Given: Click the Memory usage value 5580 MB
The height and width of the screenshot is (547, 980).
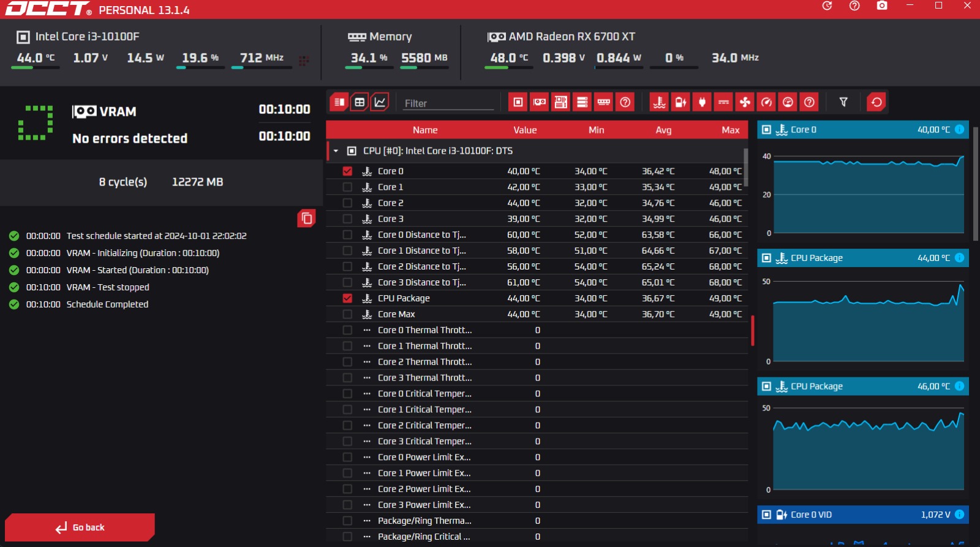Looking at the screenshot, I should (424, 58).
